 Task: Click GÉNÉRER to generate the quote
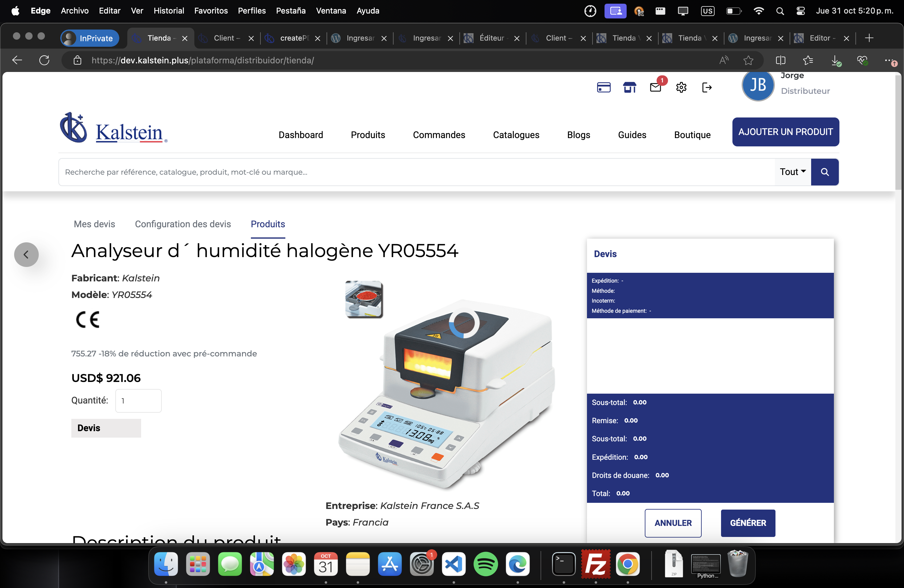748,523
